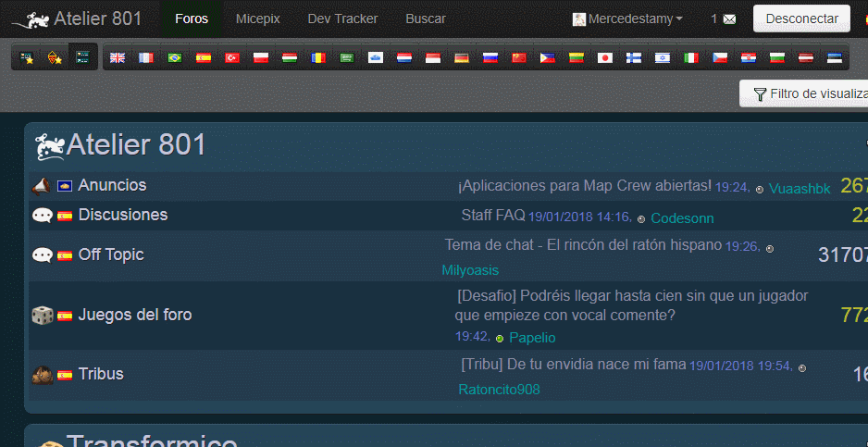Switch to the Estonian flag community
868x447 pixels.
point(835,57)
